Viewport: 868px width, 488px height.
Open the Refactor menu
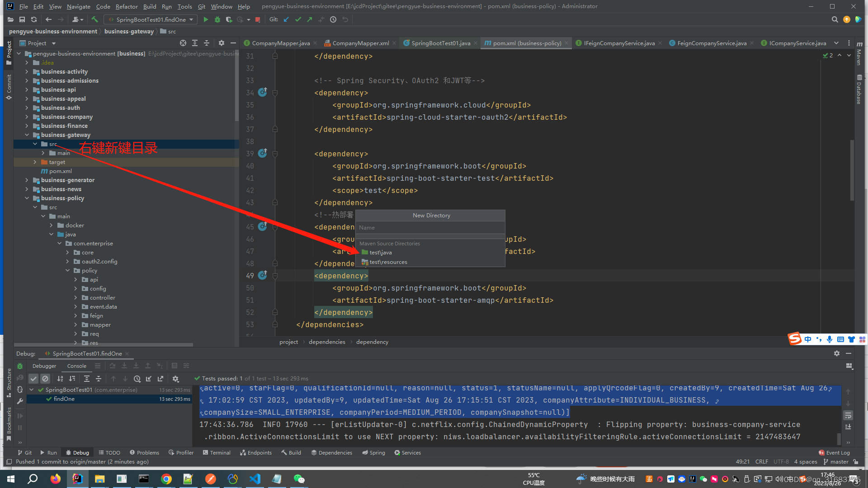127,6
